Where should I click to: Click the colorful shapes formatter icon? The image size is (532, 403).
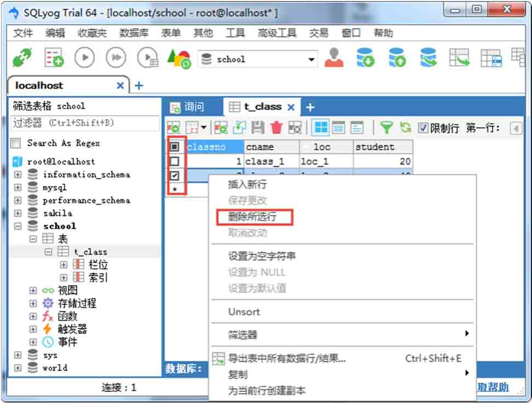pyautogui.click(x=179, y=59)
